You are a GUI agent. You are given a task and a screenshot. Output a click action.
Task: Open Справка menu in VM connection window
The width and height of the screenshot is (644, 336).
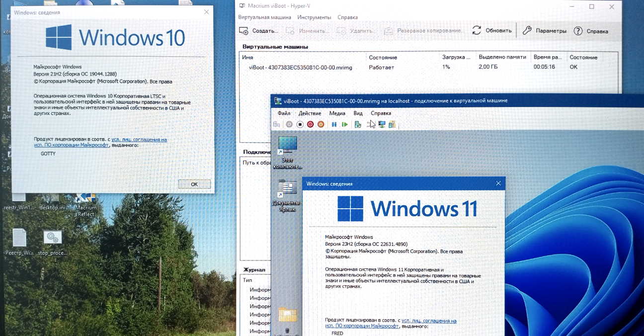click(381, 113)
